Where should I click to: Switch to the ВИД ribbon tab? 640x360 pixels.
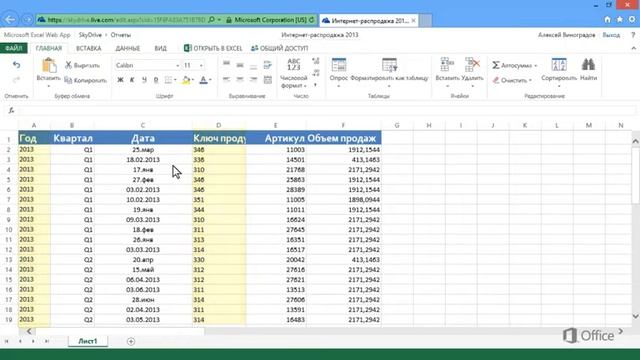[x=160, y=48]
